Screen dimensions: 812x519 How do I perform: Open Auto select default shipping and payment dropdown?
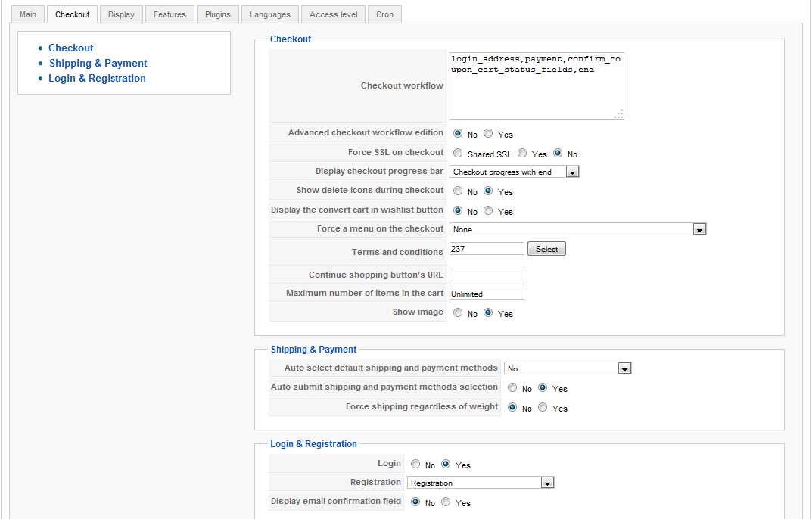pos(568,368)
